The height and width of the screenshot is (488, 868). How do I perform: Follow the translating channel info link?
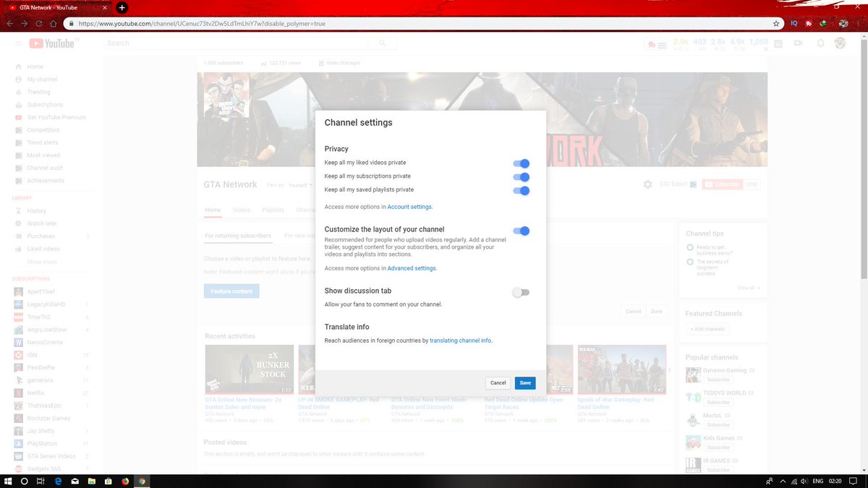(461, 340)
